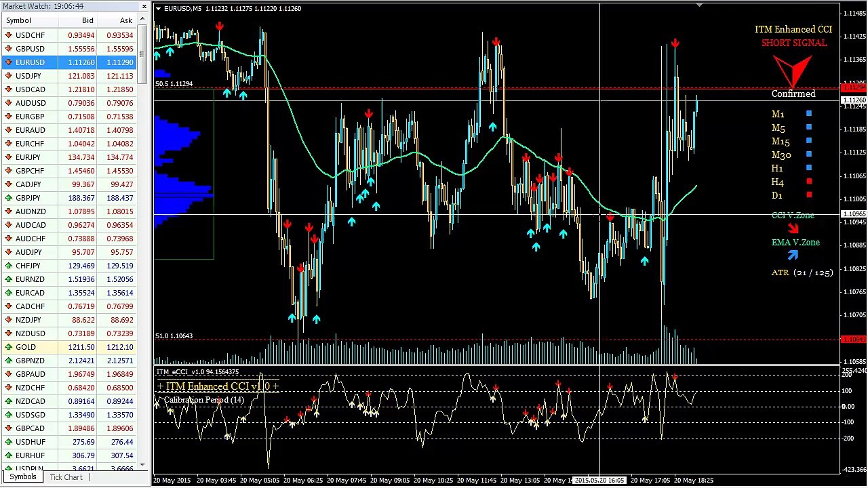Image resolution: width=868 pixels, height=488 pixels.
Task: Click the green up-arrow icon beside GBPJPY
Action: pos(8,198)
